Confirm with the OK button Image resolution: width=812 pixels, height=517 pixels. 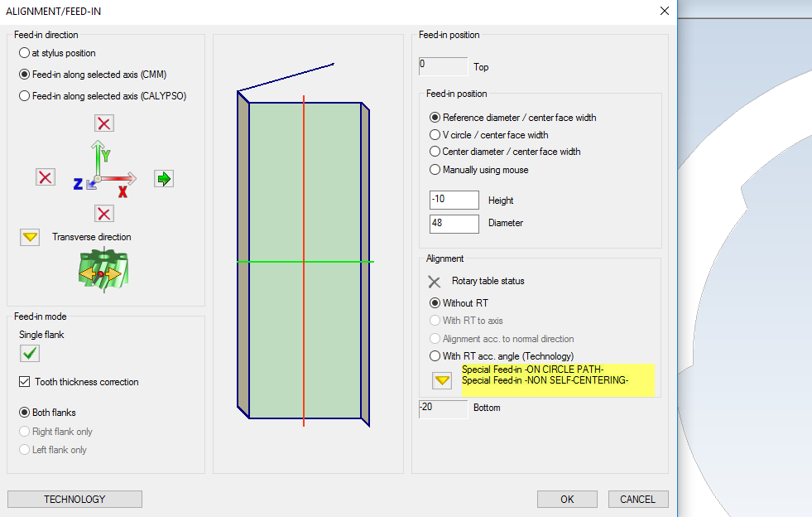click(x=567, y=500)
